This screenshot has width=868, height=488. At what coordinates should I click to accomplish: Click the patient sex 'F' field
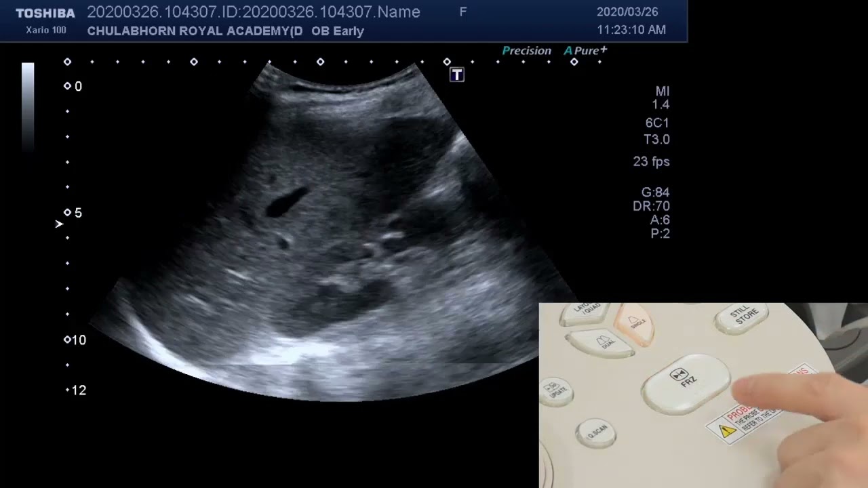(x=463, y=12)
